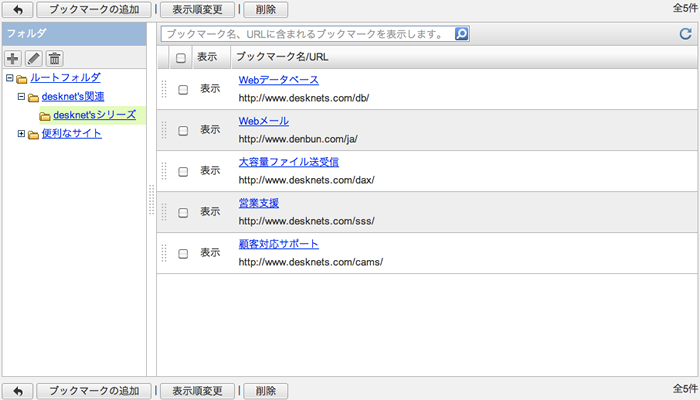Click the refresh list icon
The width and height of the screenshot is (700, 400).
click(685, 33)
